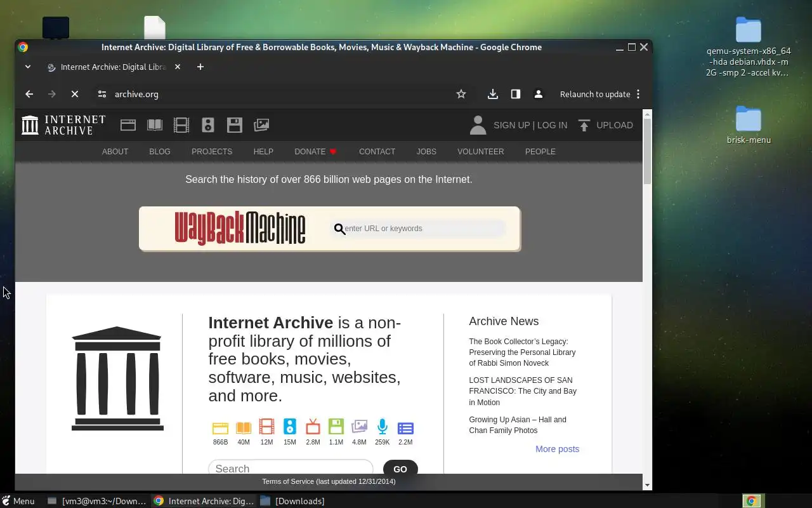Expand tab search dropdown chevron
The height and width of the screenshot is (508, 812).
pyautogui.click(x=27, y=67)
